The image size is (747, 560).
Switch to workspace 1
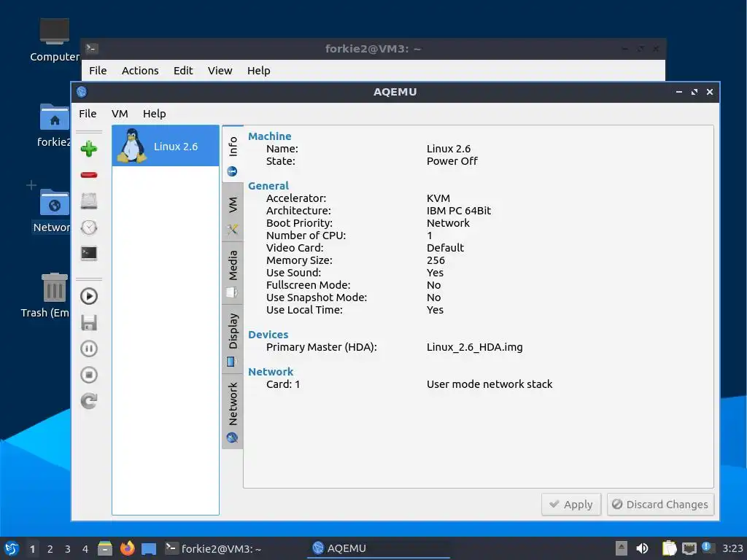click(x=32, y=549)
